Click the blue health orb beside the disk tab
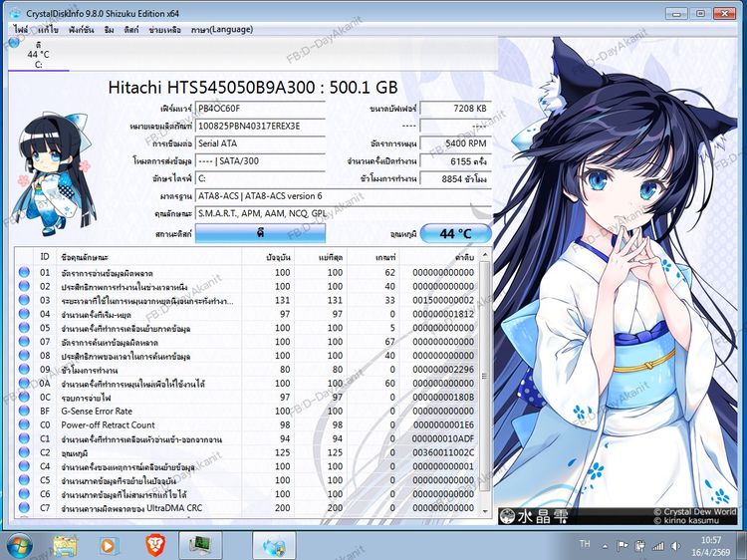Image resolution: width=747 pixels, height=560 pixels. click(14, 43)
